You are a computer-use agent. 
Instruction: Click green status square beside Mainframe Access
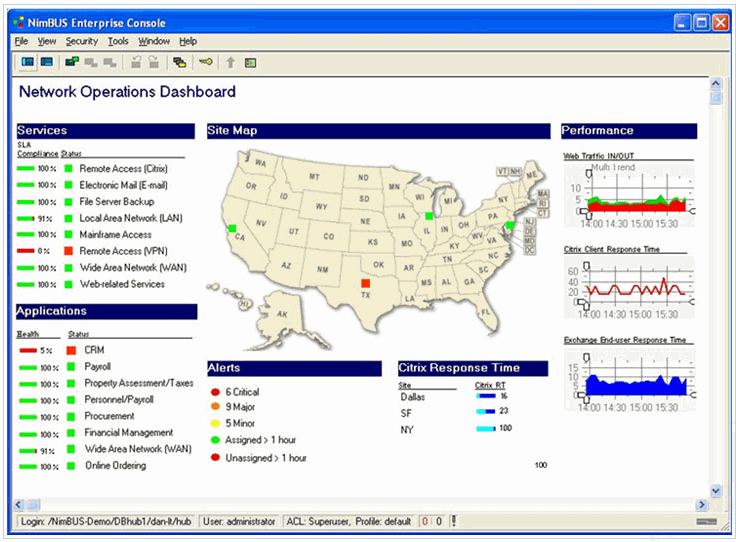click(x=69, y=234)
